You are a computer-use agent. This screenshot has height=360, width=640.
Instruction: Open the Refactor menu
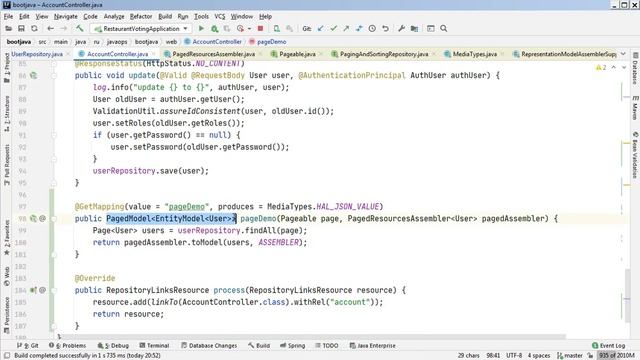(141, 16)
